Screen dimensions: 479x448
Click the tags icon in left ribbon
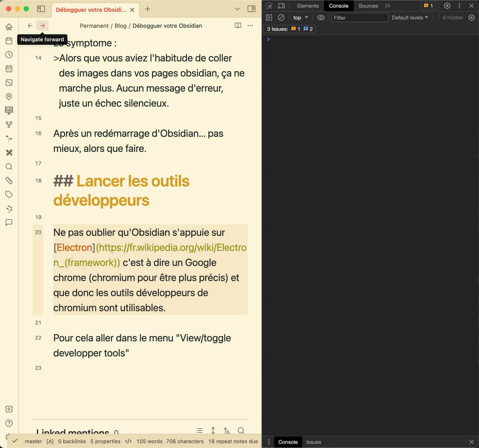(9, 194)
